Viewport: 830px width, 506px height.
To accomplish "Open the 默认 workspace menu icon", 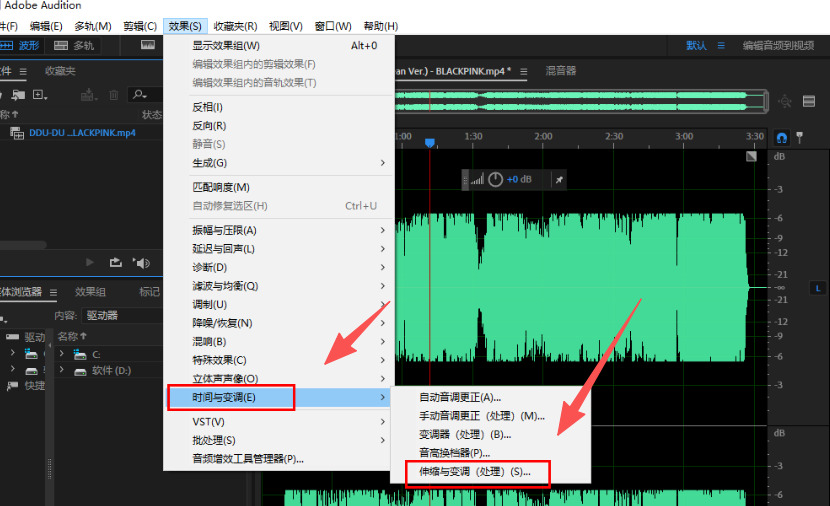I will pos(721,46).
